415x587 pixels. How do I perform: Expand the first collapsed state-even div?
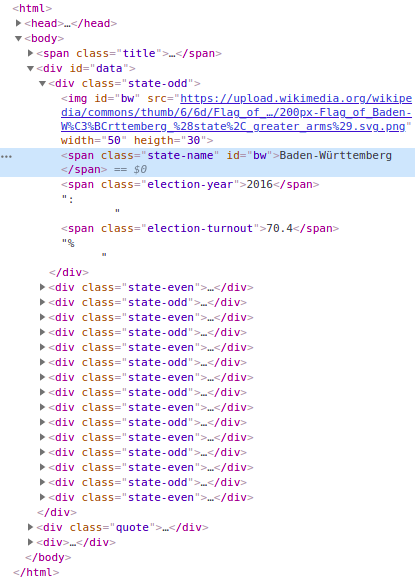[x=42, y=288]
